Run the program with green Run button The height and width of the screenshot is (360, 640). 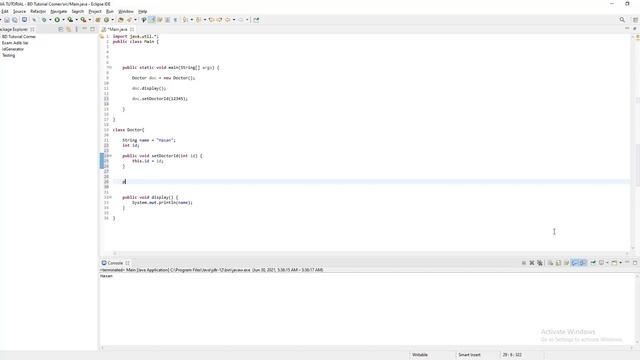(x=57, y=20)
